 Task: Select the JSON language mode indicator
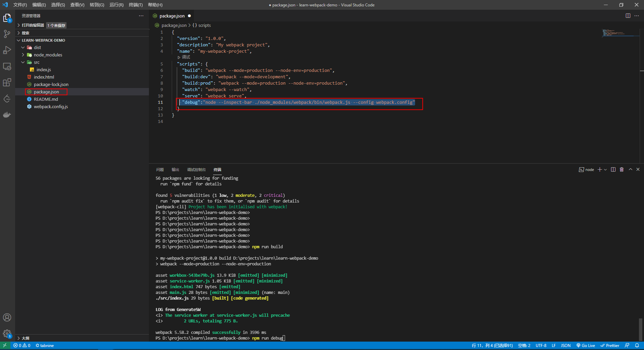(x=566, y=345)
